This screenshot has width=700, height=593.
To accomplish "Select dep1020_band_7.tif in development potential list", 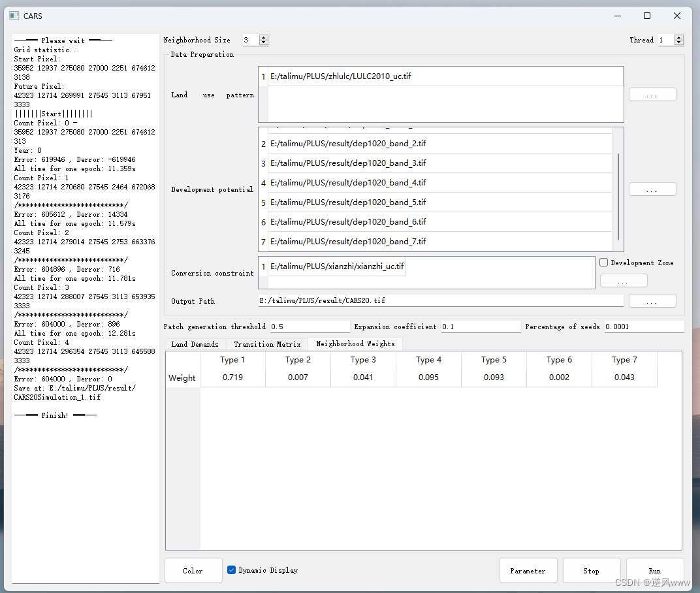I will click(439, 242).
